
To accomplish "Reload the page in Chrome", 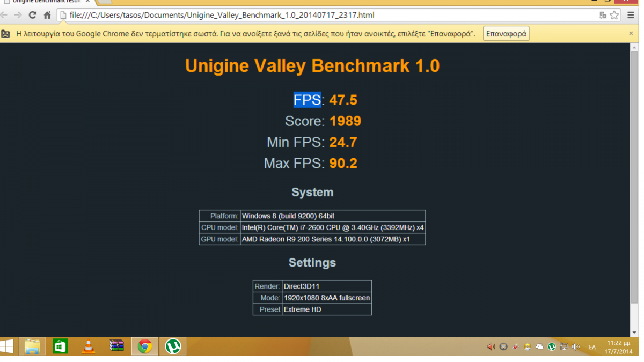I will [33, 15].
